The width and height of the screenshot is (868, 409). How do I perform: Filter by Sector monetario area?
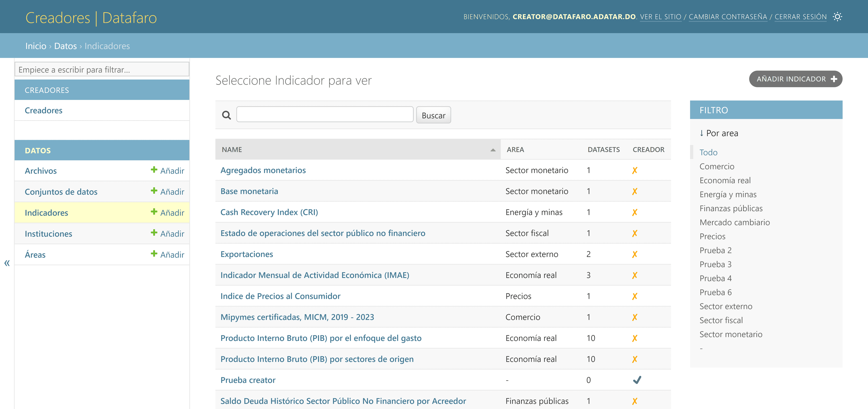coord(731,334)
